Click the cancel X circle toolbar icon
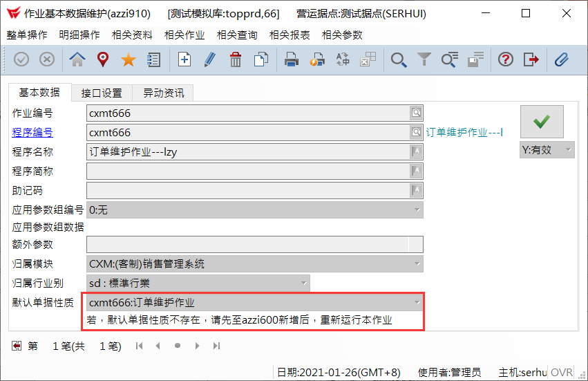The height and width of the screenshot is (381, 588). pos(47,59)
